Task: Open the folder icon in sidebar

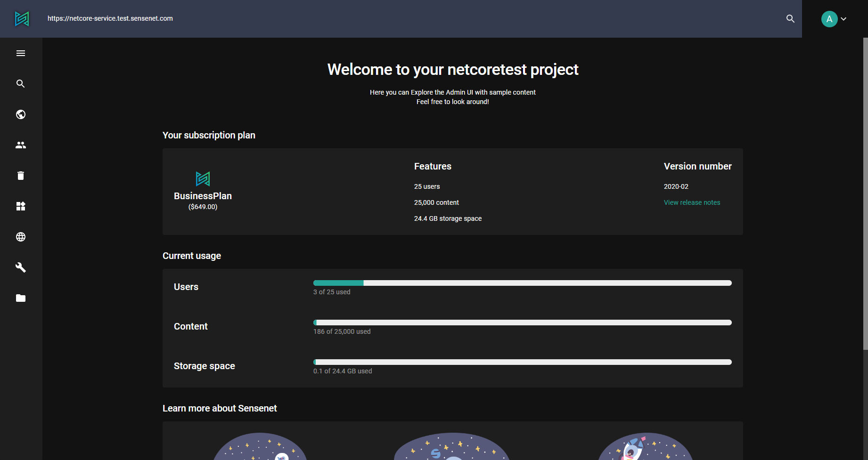Action: (21, 298)
